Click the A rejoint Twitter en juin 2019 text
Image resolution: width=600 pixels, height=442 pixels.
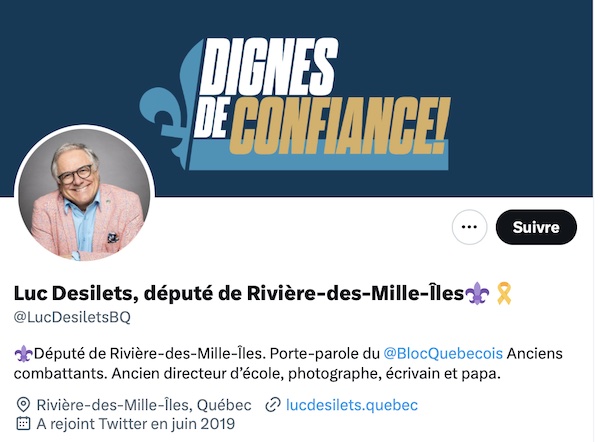tap(135, 424)
